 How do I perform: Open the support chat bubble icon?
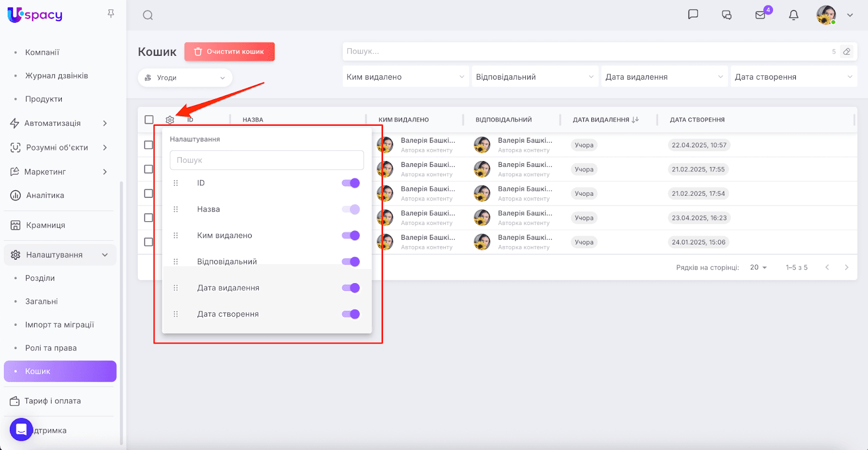[x=21, y=429]
